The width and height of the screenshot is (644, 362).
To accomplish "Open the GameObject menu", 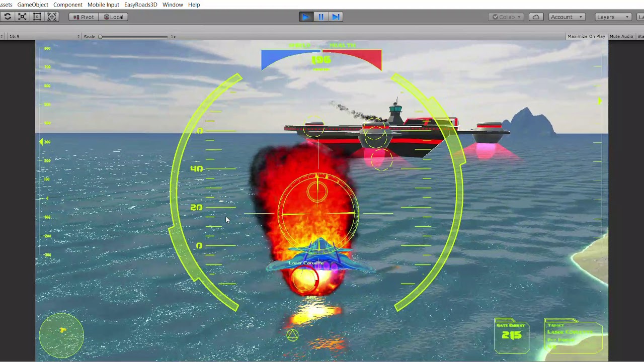I will point(33,5).
